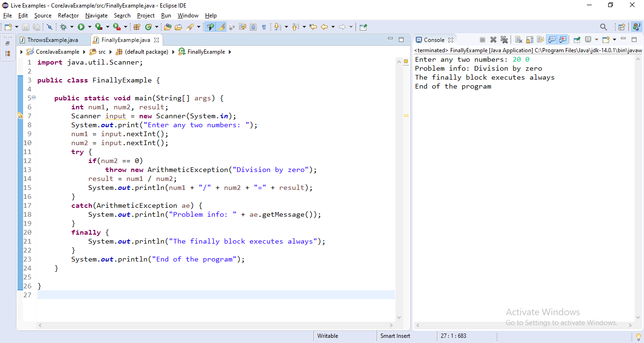Open the Run dropdown arrow

pyautogui.click(x=90, y=27)
